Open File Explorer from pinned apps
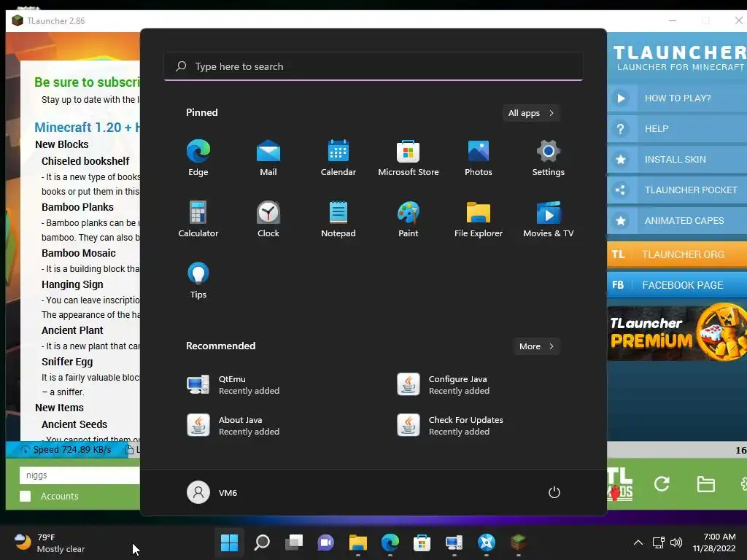Screen dimensions: 747x560 (x=479, y=219)
